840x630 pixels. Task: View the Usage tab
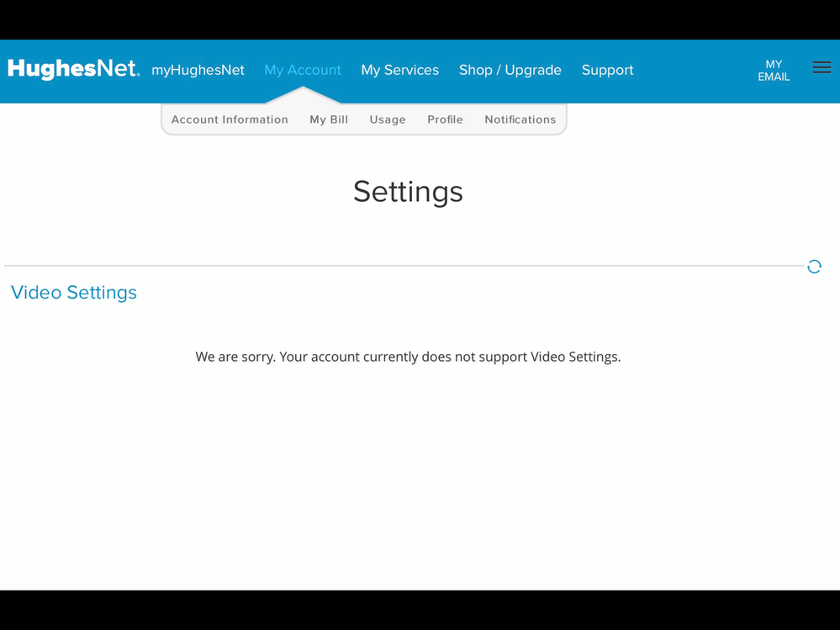(388, 119)
